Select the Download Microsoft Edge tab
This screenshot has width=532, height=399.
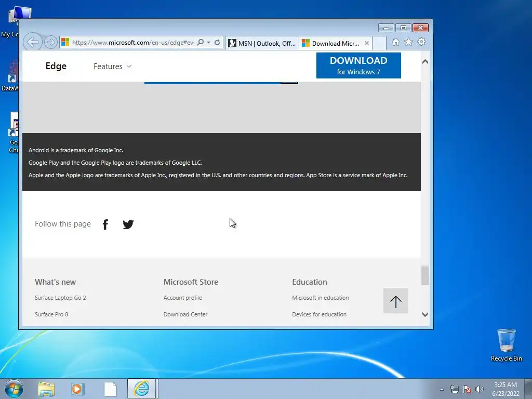click(331, 43)
